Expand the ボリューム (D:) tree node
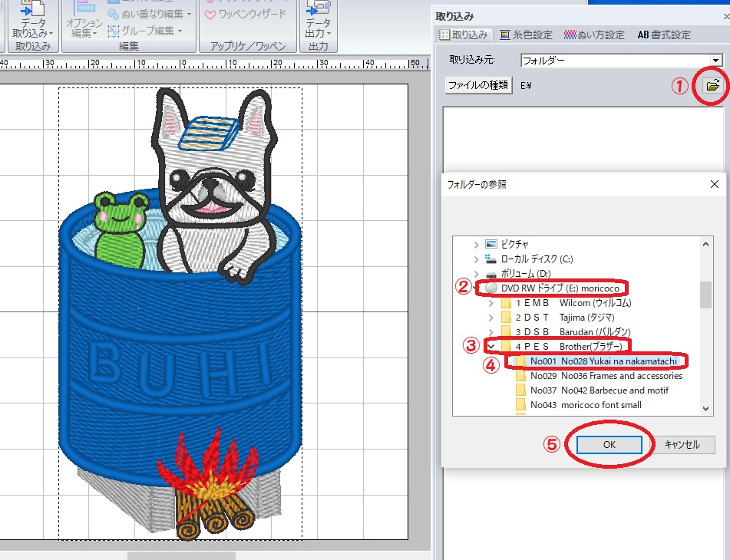Viewport: 730px width, 560px height. click(x=476, y=274)
